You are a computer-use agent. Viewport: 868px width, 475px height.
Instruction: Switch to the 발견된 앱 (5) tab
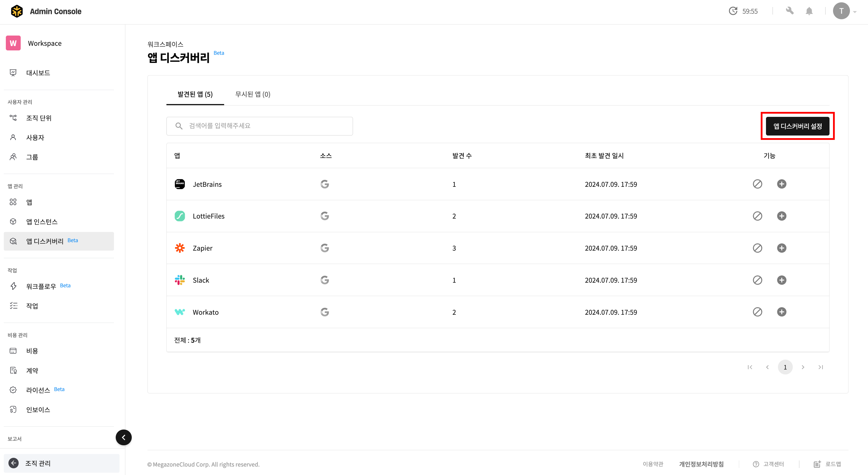pos(195,94)
